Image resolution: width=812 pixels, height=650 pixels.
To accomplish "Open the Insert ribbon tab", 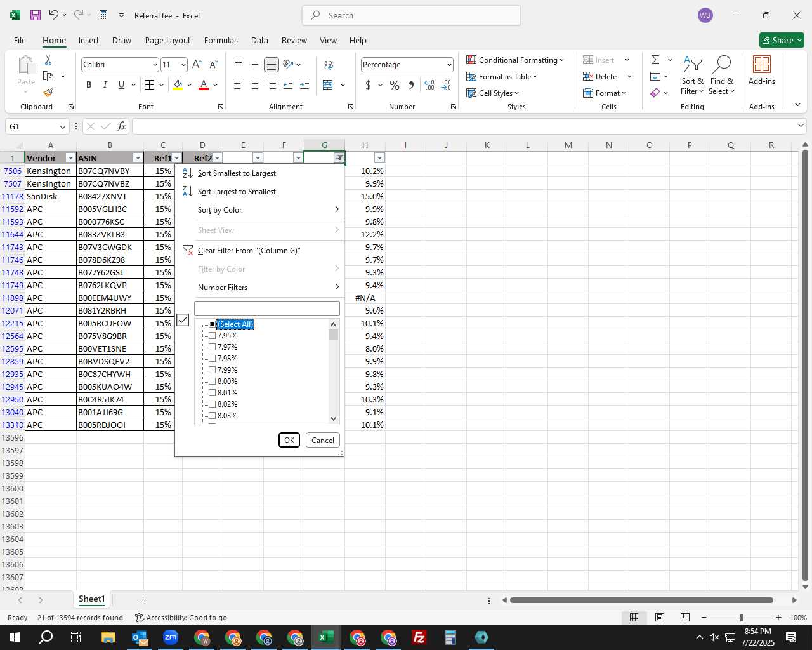I will click(x=89, y=40).
